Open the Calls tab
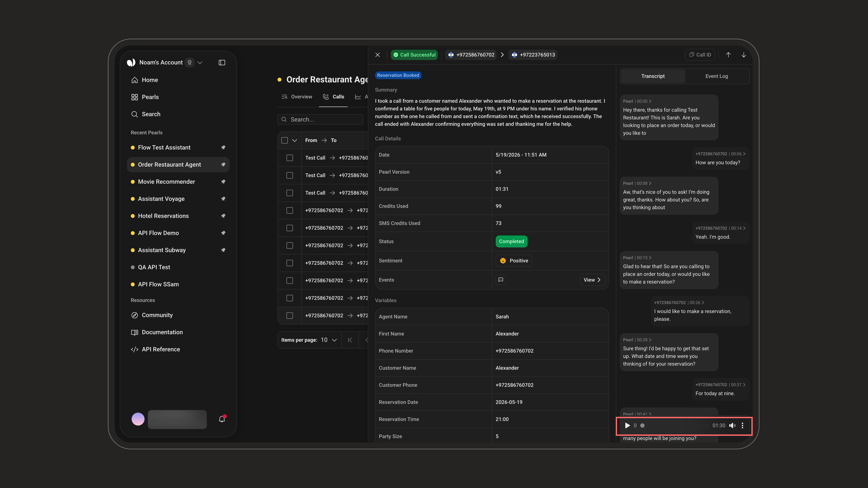 (x=333, y=97)
